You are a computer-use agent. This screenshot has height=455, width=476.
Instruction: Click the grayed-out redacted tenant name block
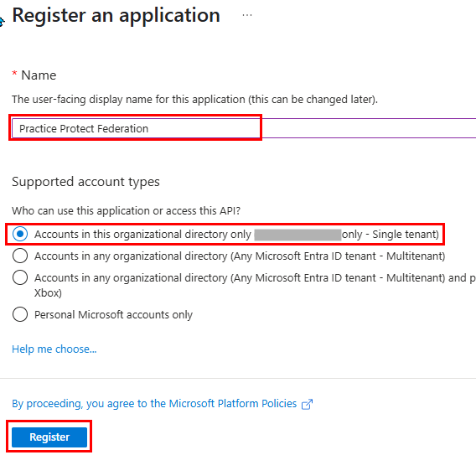click(297, 235)
